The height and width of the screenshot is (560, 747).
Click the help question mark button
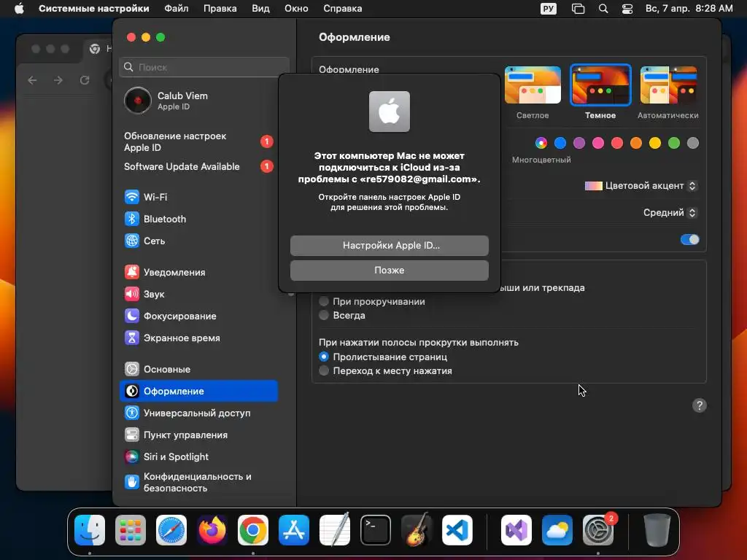(699, 405)
